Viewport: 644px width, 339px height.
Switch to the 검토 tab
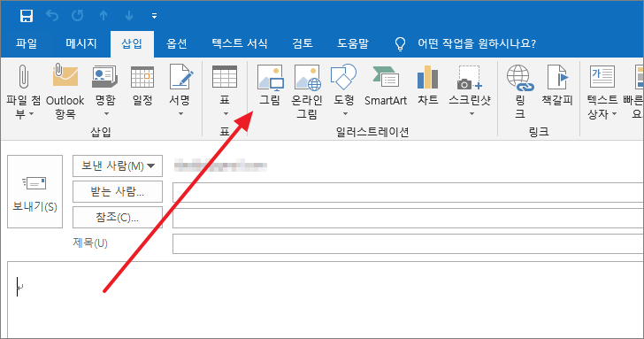(303, 43)
